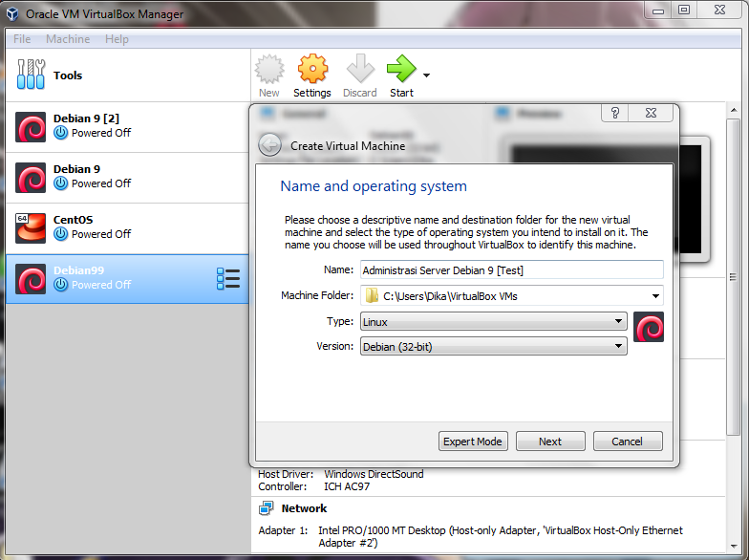Click the Debian99 Powered Off status text

(101, 285)
